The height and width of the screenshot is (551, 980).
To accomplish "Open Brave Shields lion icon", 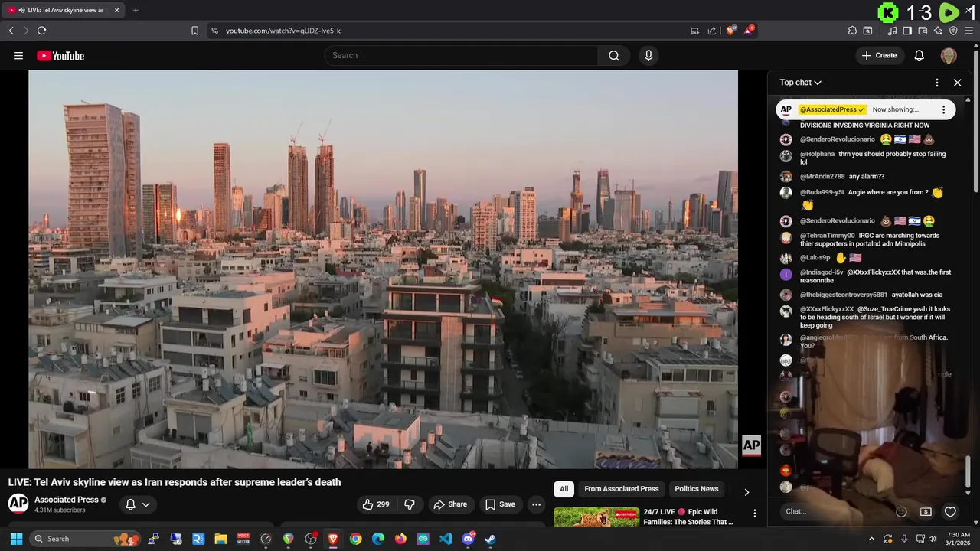I will (x=731, y=31).
